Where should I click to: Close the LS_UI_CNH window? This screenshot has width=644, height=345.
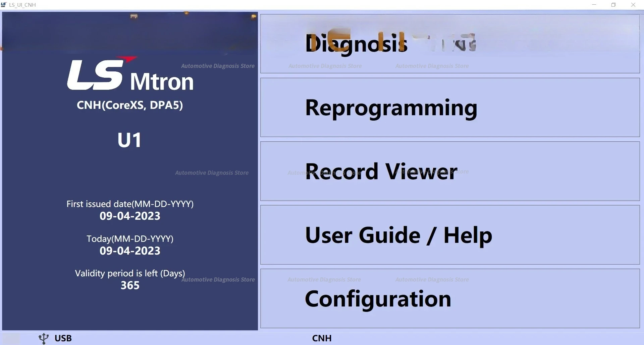tap(633, 5)
